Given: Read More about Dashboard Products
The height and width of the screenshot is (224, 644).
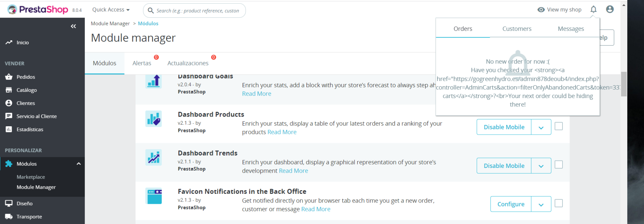Looking at the screenshot, I should pyautogui.click(x=282, y=132).
